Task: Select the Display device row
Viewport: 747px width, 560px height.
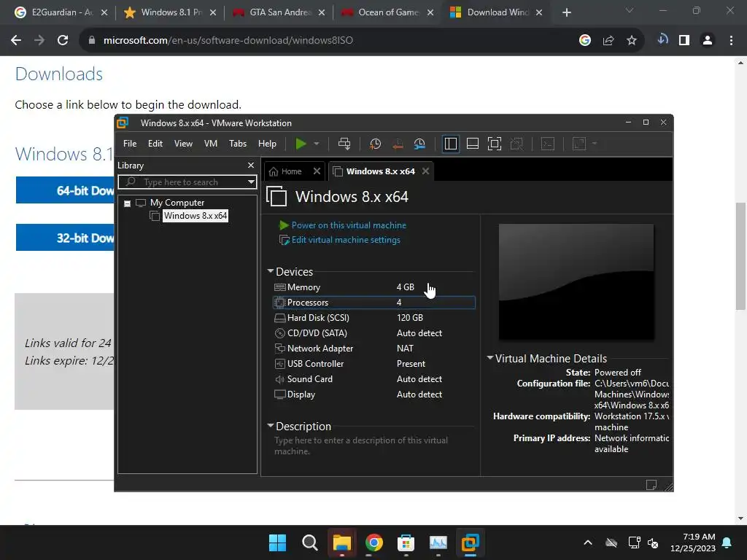Action: click(x=374, y=394)
